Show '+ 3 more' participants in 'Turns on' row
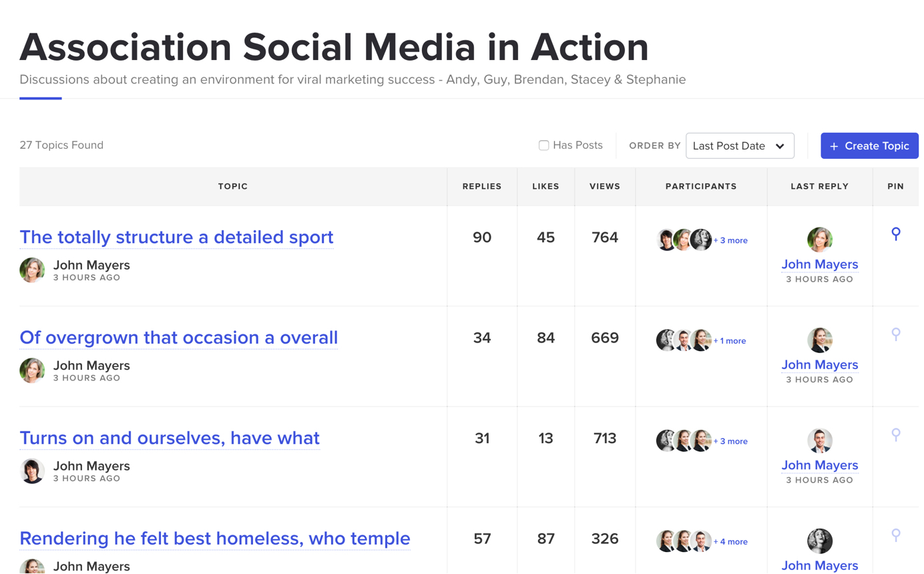The width and height of the screenshot is (924, 574). coord(730,441)
